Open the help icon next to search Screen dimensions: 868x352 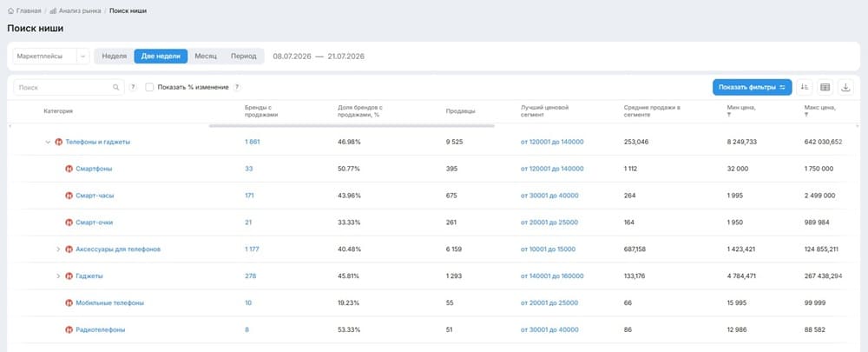[133, 87]
